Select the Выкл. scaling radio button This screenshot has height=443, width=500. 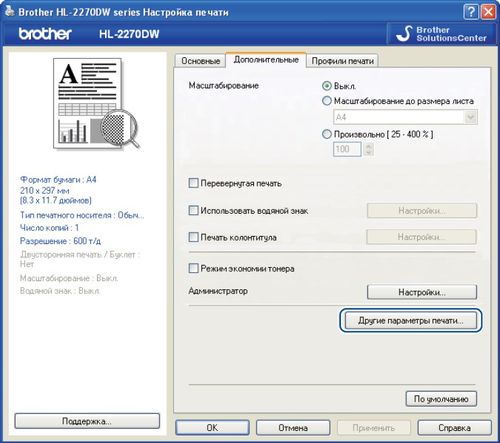327,86
